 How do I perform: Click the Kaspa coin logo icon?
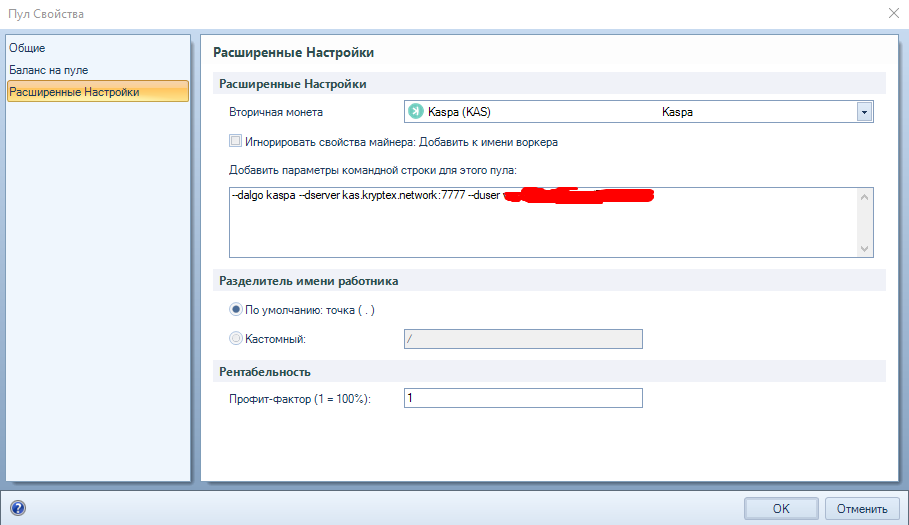point(416,111)
